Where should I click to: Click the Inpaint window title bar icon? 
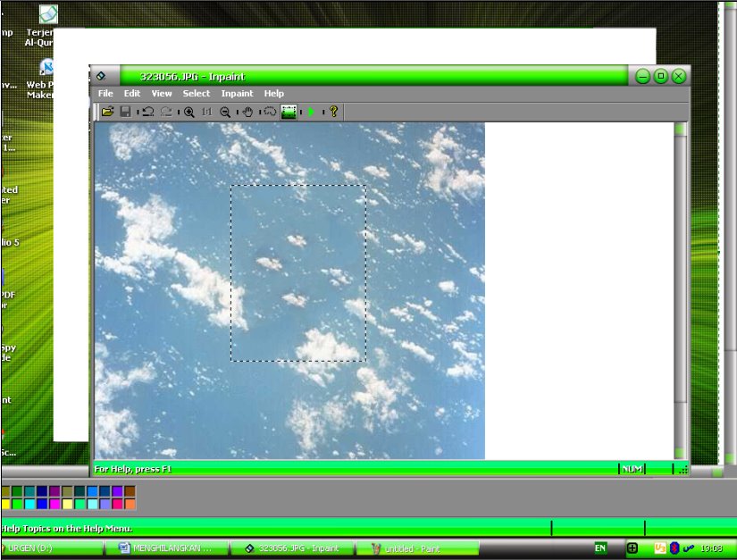point(101,76)
